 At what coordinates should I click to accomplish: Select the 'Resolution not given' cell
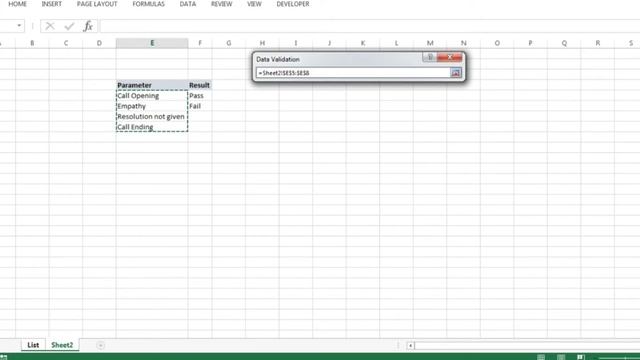click(x=152, y=117)
